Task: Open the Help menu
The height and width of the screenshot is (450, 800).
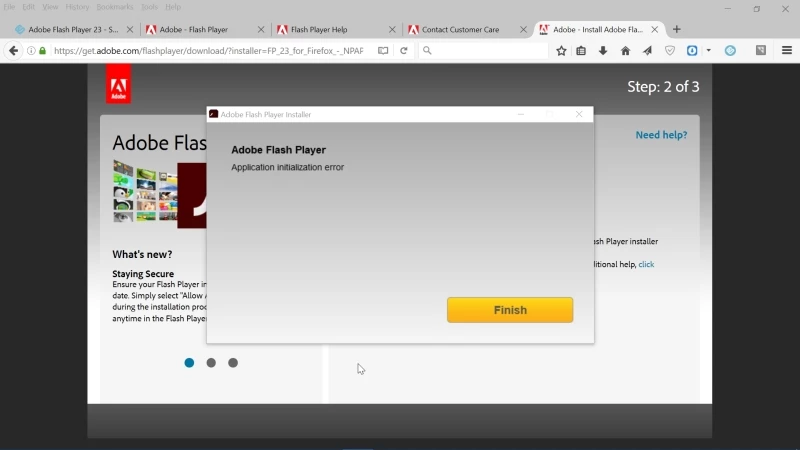Action: [x=173, y=7]
